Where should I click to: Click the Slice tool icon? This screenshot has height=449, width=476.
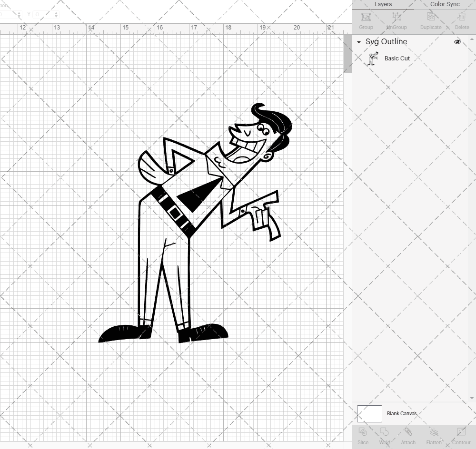363,432
